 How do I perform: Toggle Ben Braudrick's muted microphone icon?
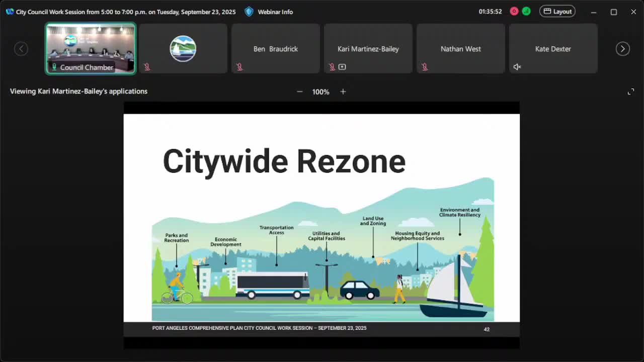pyautogui.click(x=239, y=67)
